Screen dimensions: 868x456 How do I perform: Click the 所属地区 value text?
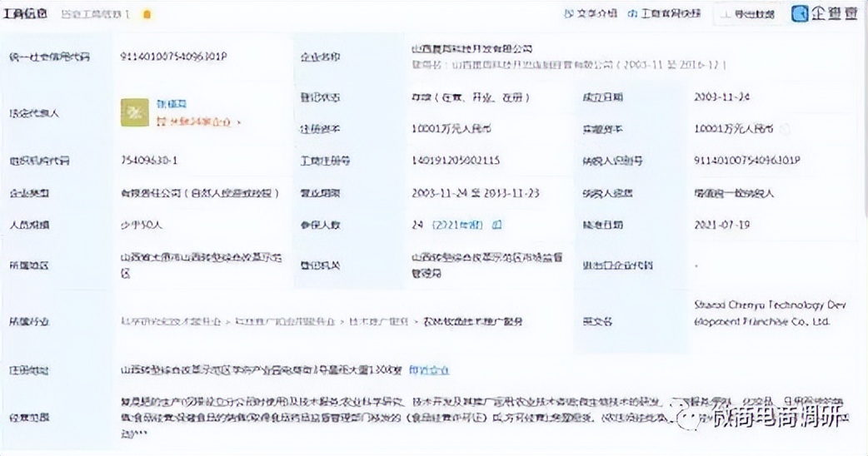202,265
